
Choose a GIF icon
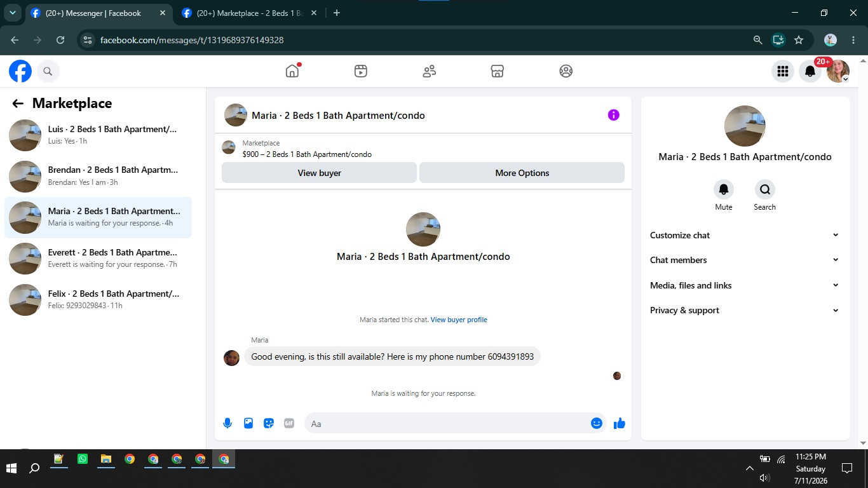pyautogui.click(x=289, y=423)
